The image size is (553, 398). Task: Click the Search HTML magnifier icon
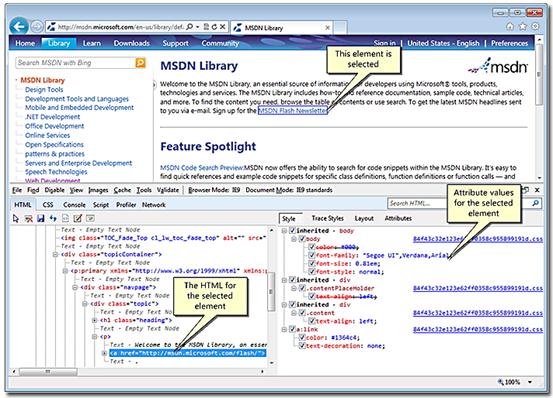click(x=535, y=203)
